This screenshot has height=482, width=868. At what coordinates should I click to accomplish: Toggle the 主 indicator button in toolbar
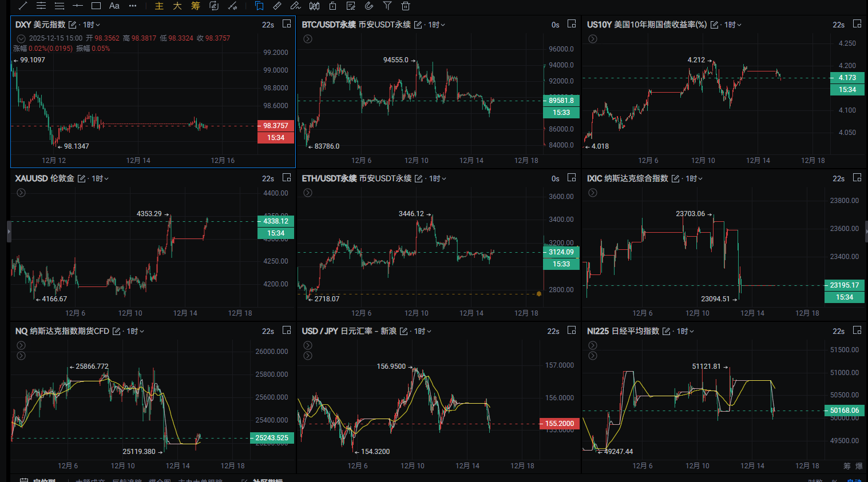click(x=159, y=6)
